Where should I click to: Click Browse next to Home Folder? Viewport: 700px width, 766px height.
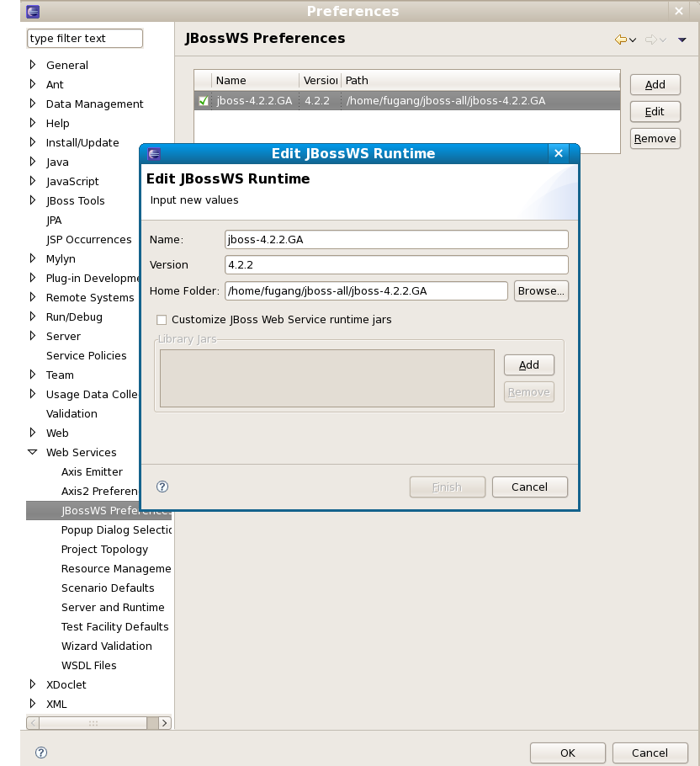pyautogui.click(x=541, y=290)
